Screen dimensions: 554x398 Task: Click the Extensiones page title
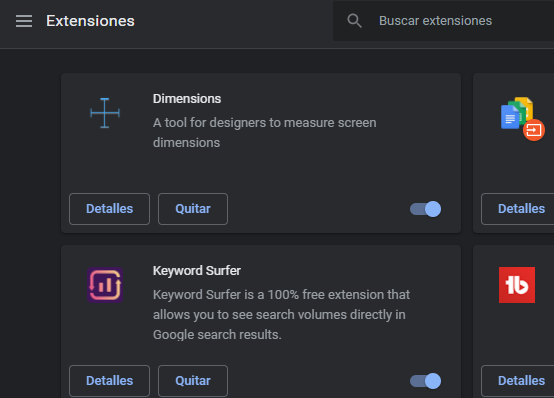[x=90, y=21]
